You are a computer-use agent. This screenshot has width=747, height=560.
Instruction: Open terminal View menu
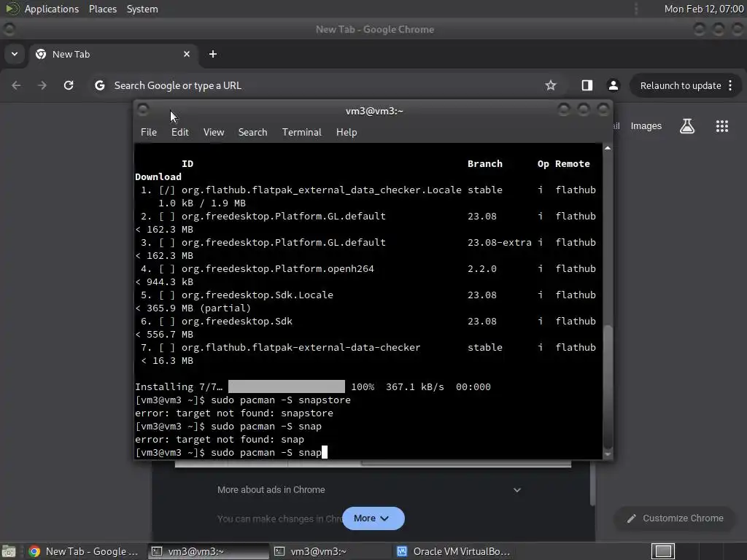pos(214,133)
